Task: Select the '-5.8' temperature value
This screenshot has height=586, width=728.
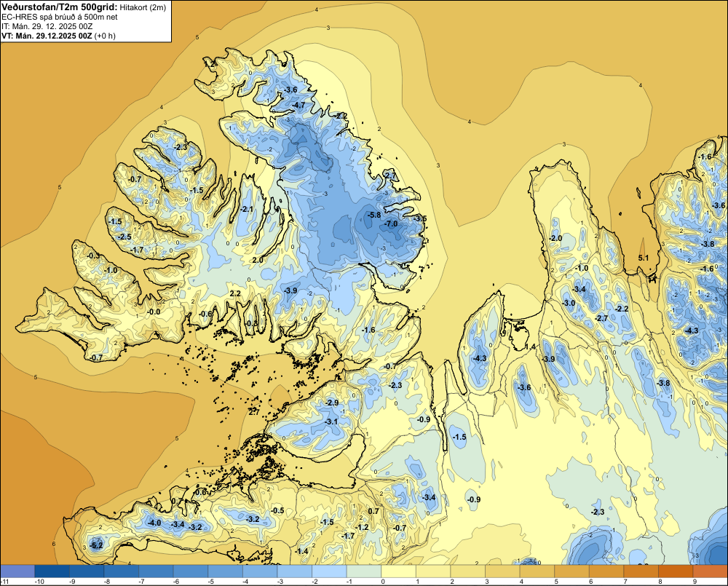Action: 373,215
